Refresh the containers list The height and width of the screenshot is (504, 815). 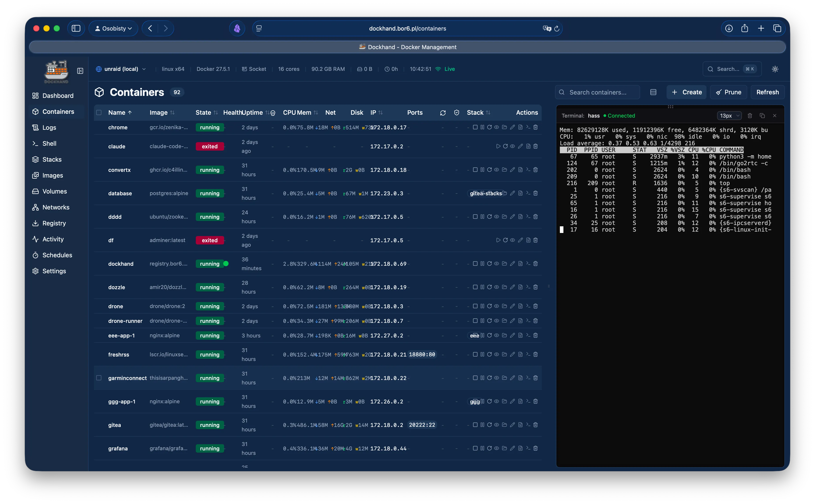click(767, 92)
